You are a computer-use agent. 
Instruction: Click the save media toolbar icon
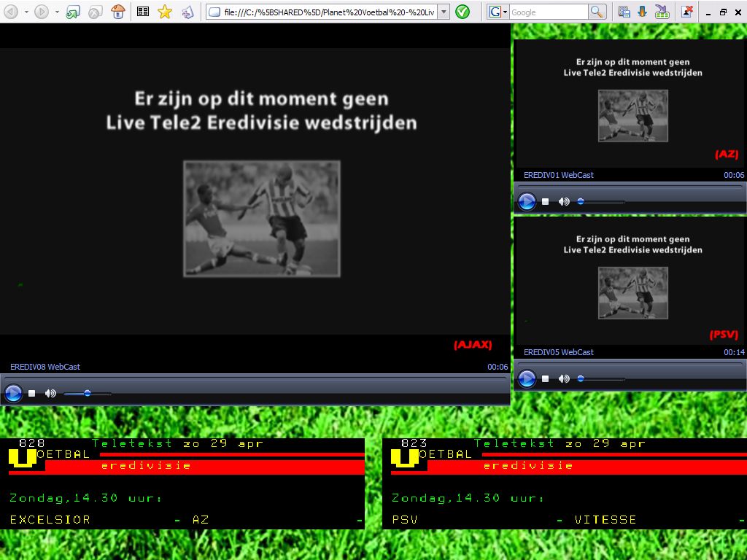(x=624, y=12)
